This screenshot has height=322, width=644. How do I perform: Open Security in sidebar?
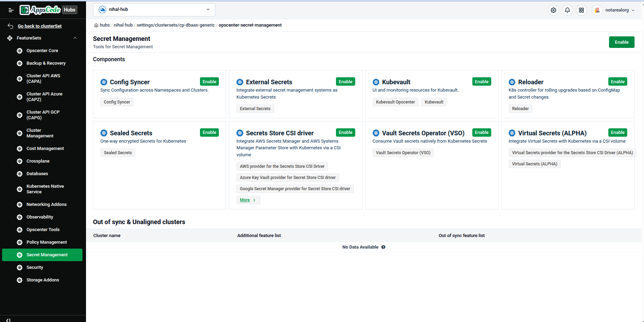click(x=42, y=267)
